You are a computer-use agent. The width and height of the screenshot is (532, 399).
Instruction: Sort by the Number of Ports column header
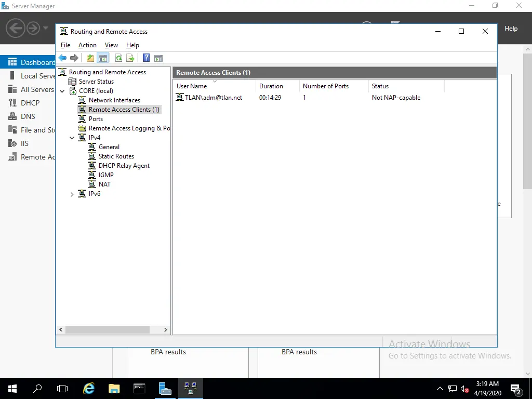[x=334, y=86]
